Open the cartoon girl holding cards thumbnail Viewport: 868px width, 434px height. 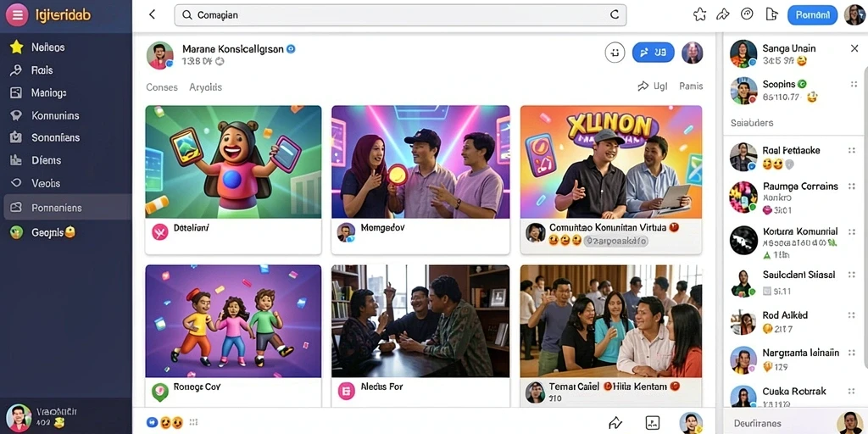click(x=233, y=162)
